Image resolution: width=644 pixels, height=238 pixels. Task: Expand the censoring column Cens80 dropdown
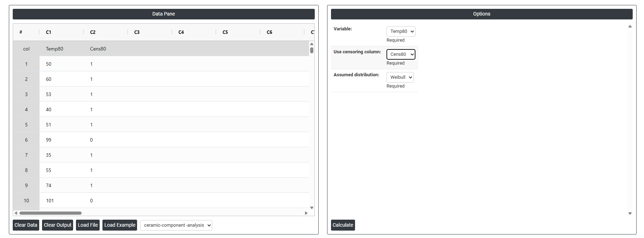click(401, 54)
